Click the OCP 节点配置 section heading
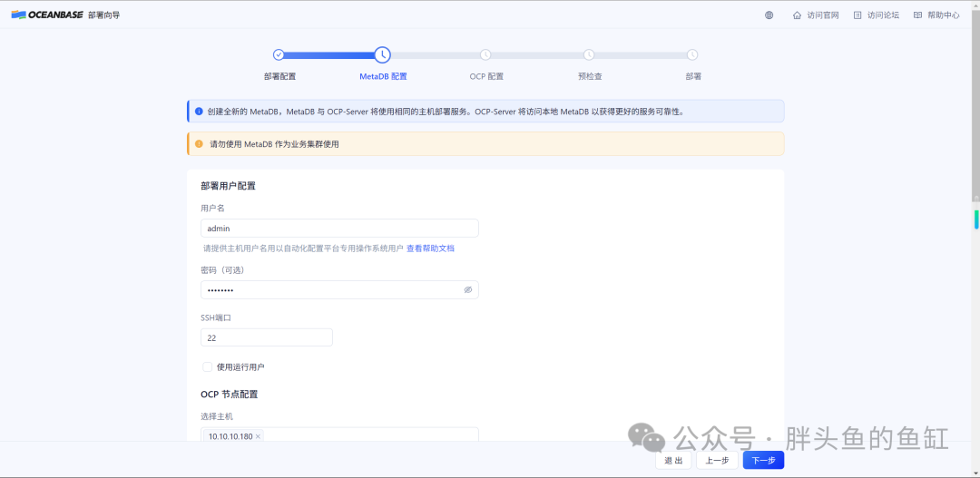This screenshot has height=478, width=980. (230, 395)
